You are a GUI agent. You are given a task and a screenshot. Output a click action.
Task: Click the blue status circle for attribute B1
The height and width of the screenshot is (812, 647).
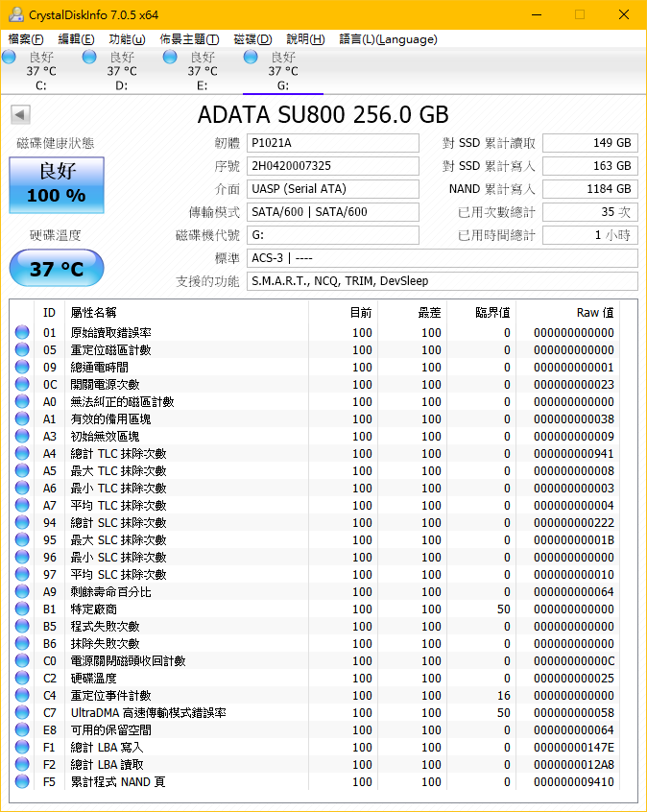22,609
